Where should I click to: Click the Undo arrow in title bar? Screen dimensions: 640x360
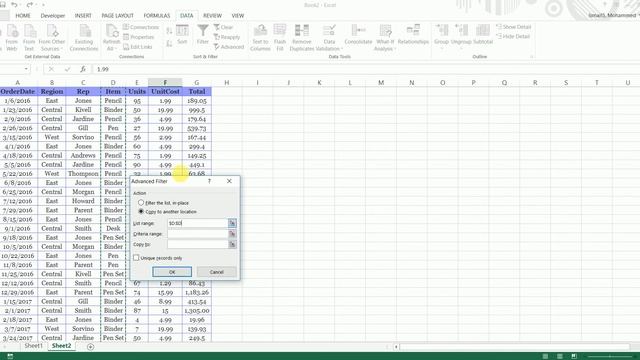pyautogui.click(x=15, y=4)
